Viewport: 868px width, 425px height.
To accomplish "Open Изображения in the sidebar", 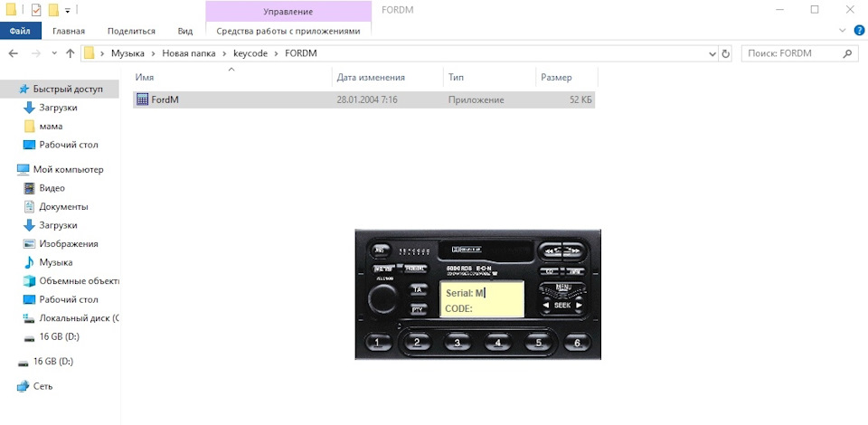I will click(x=60, y=243).
